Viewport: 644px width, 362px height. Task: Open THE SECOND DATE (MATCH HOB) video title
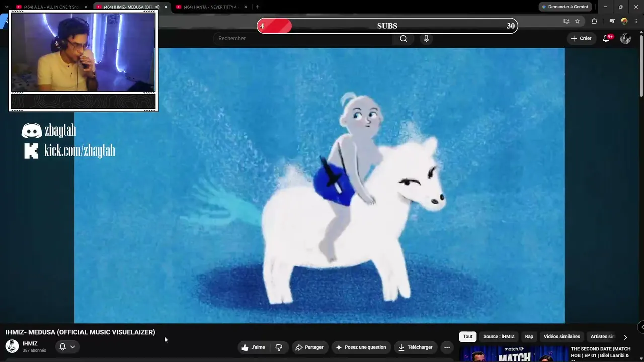(601, 352)
